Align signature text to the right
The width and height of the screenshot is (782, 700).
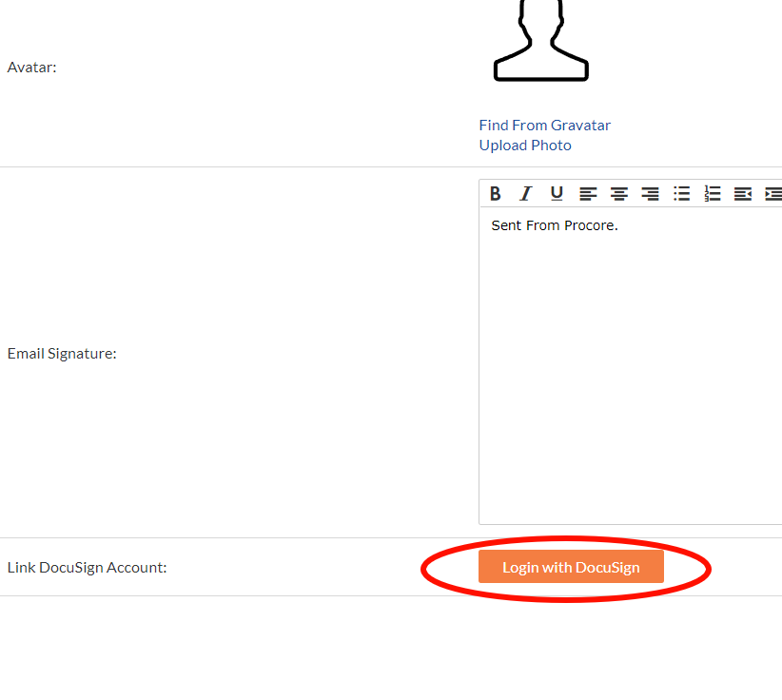pyautogui.click(x=650, y=193)
